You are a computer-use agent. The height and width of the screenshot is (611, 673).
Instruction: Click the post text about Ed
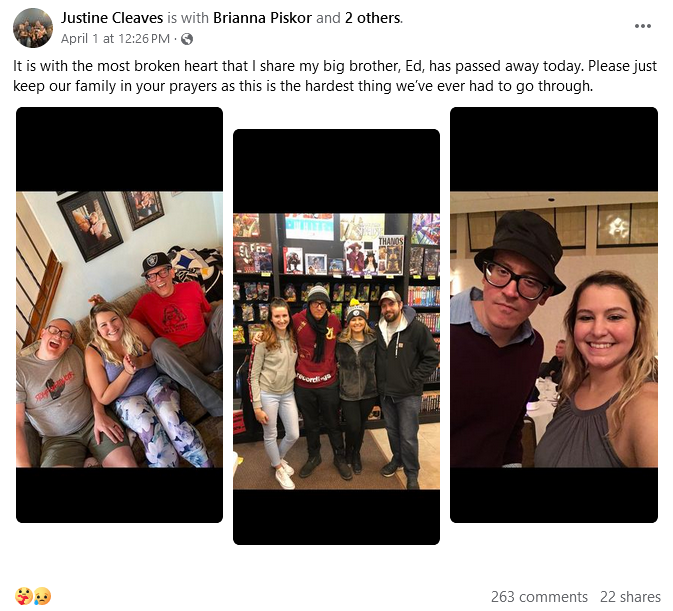pyautogui.click(x=335, y=76)
